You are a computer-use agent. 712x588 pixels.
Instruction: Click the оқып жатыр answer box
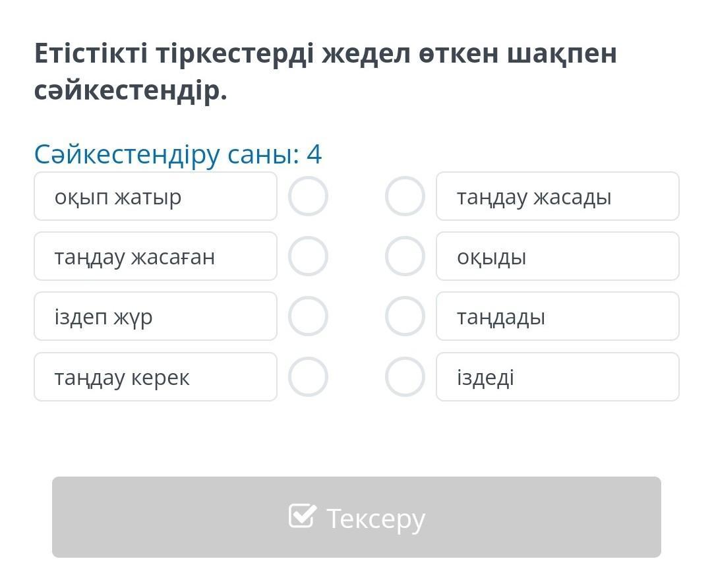156,196
